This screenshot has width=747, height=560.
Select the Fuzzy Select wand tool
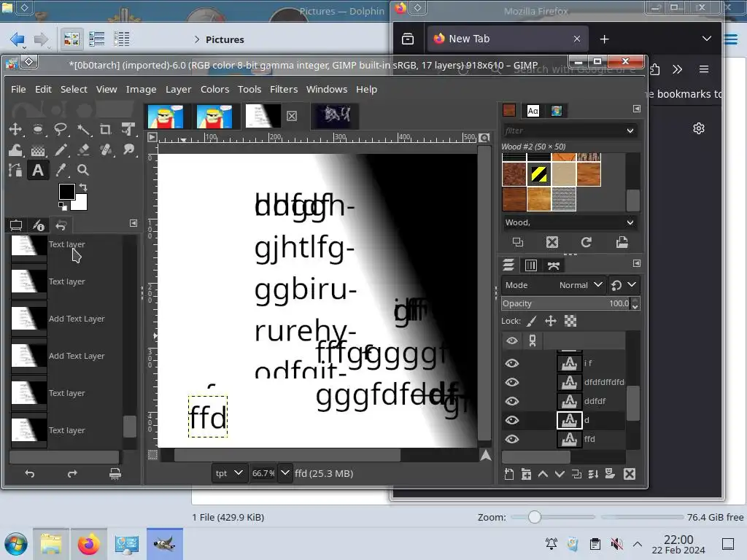pyautogui.click(x=83, y=129)
